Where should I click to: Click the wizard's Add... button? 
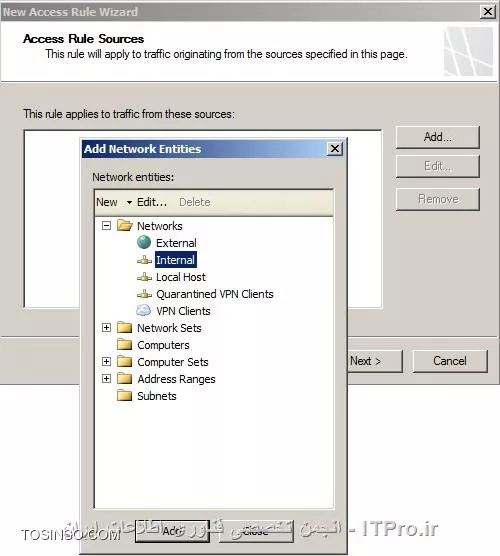[x=438, y=137]
